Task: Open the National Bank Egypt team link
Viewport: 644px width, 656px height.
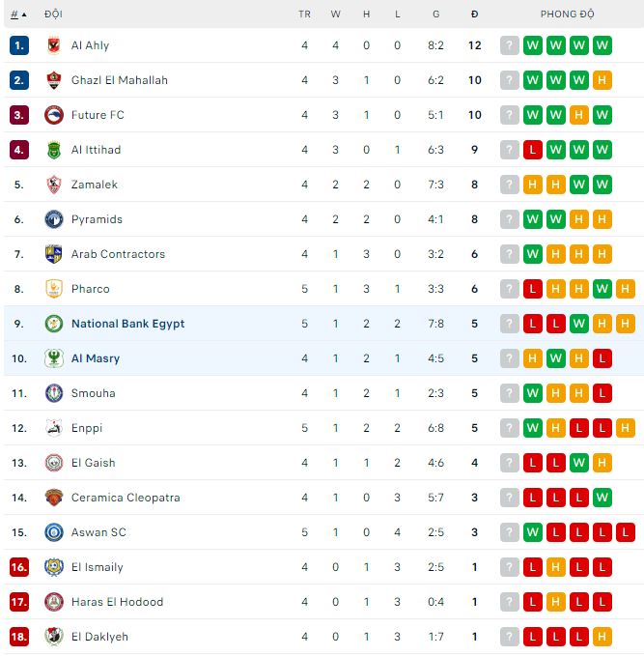Action: pyautogui.click(x=127, y=324)
